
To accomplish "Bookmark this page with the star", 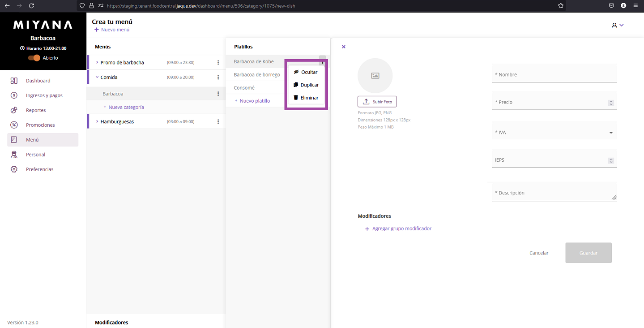I will click(x=560, y=6).
